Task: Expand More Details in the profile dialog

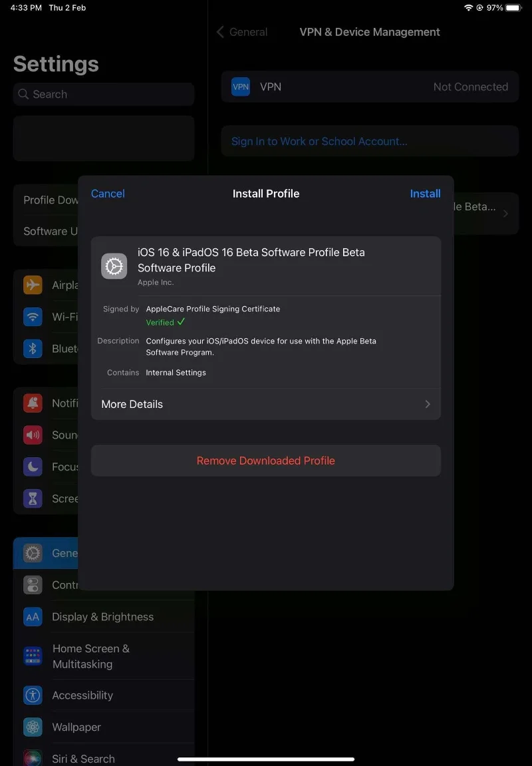Action: (x=266, y=404)
